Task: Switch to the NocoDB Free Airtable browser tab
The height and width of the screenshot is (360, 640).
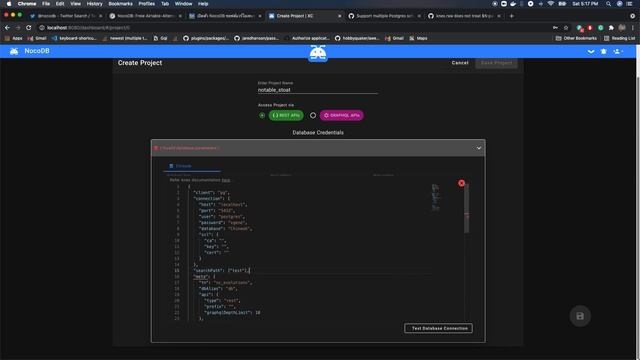Action: pos(145,16)
